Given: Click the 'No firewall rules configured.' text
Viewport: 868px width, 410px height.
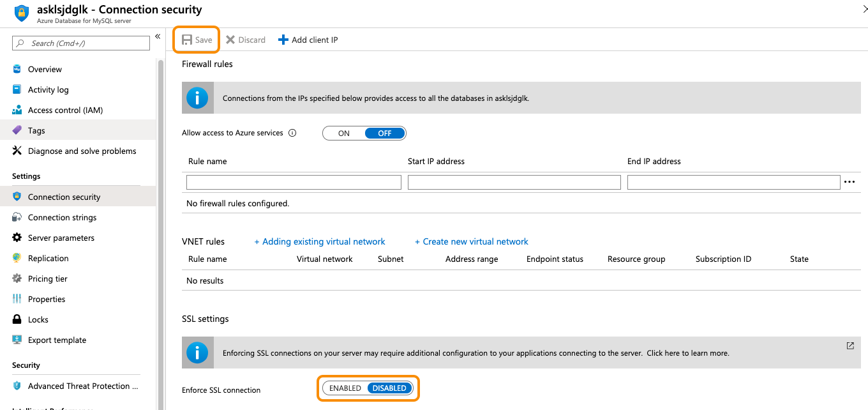Looking at the screenshot, I should pos(237,203).
